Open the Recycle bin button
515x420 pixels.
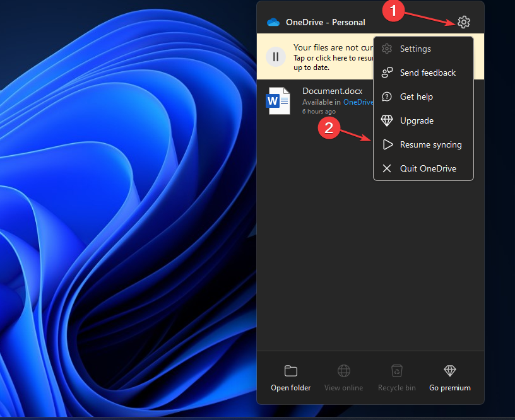(x=397, y=378)
